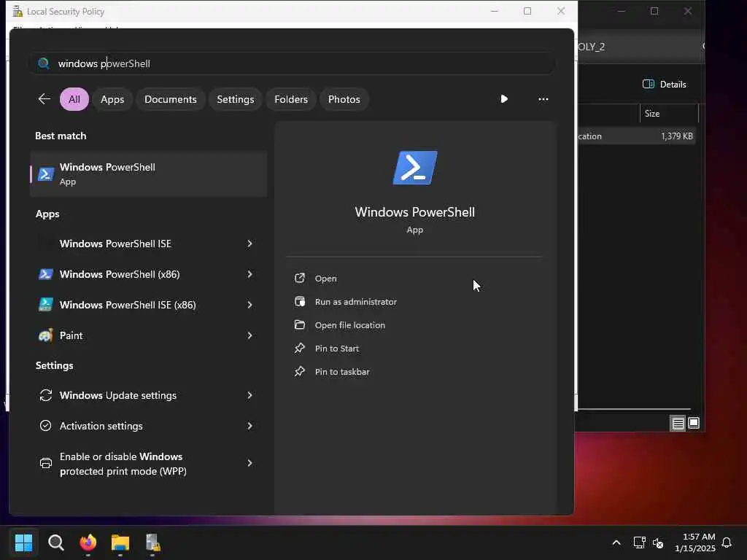Open Firefox from the taskbar
This screenshot has height=560, width=747.
[x=88, y=542]
